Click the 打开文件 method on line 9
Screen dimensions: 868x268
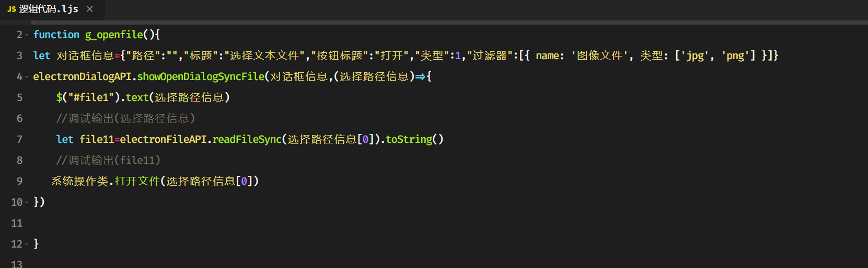137,181
